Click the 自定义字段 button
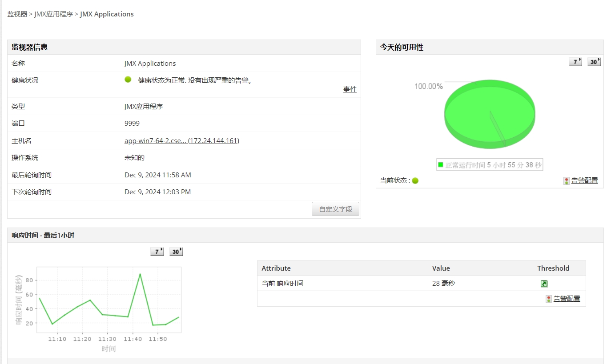The height and width of the screenshot is (364, 607). (335, 209)
